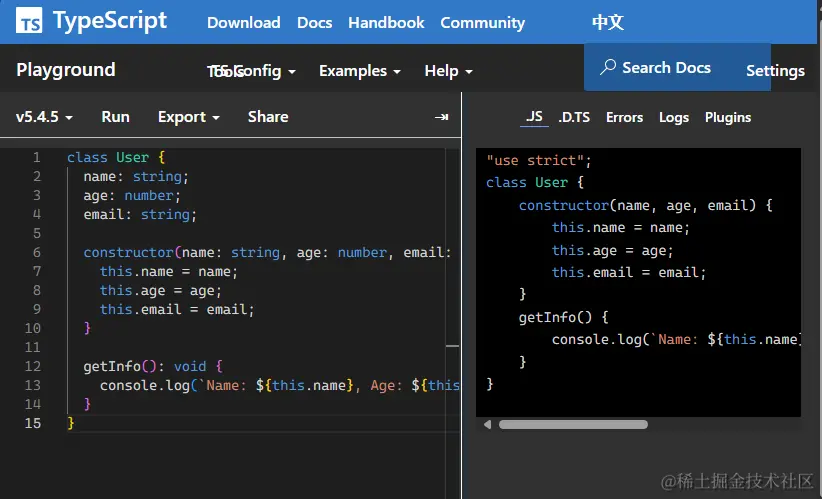Viewport: 822px width, 499px height.
Task: Click the Search Docs magnifier icon
Action: [x=608, y=67]
